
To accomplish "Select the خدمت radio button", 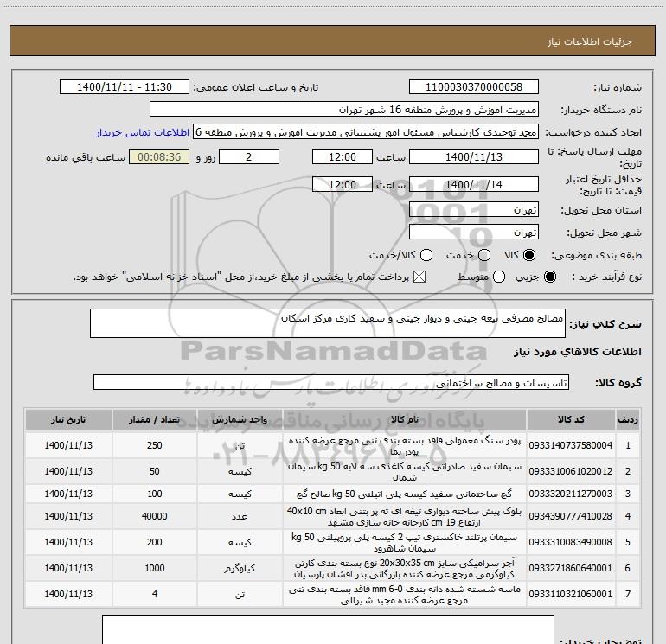I will [x=484, y=255].
